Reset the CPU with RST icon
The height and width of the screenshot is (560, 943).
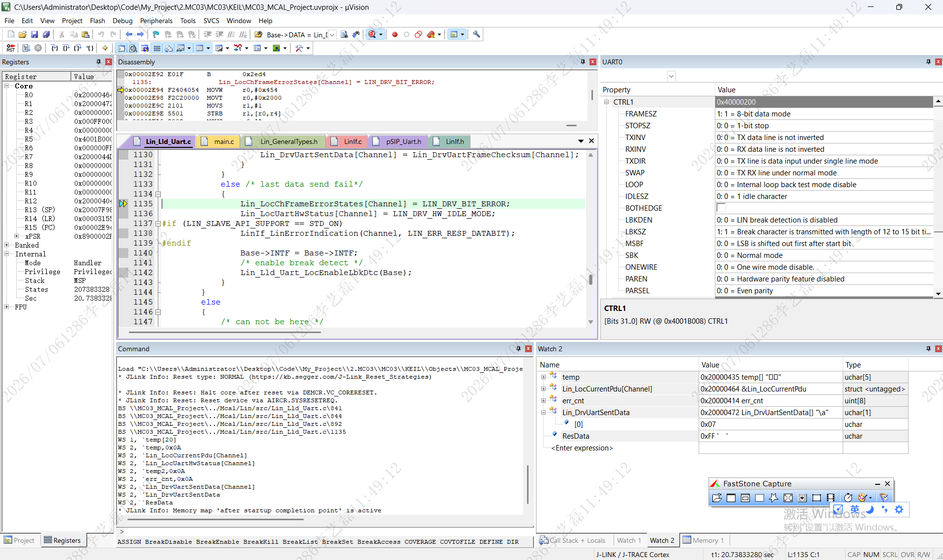point(11,48)
